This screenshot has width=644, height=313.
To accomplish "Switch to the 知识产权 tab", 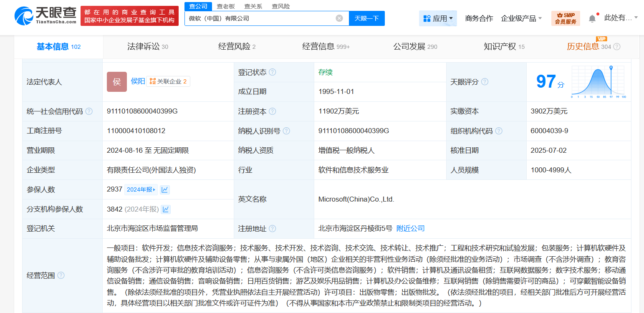I will click(x=504, y=47).
